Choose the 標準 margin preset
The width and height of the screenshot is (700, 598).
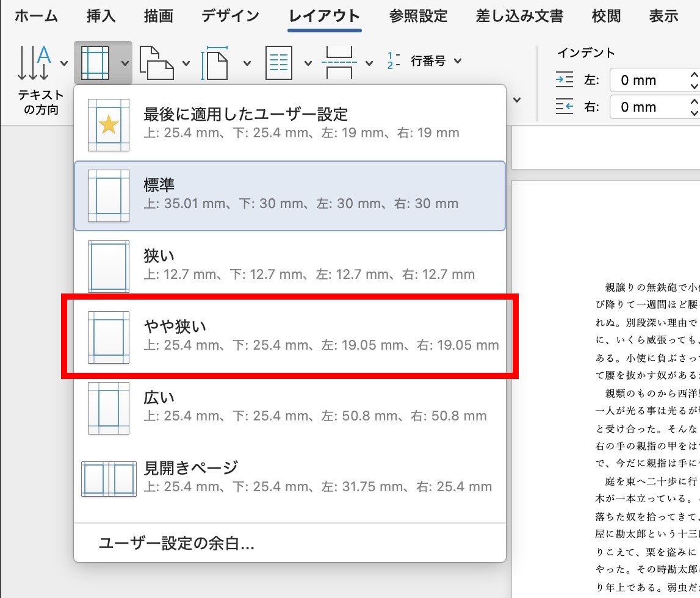(x=290, y=196)
